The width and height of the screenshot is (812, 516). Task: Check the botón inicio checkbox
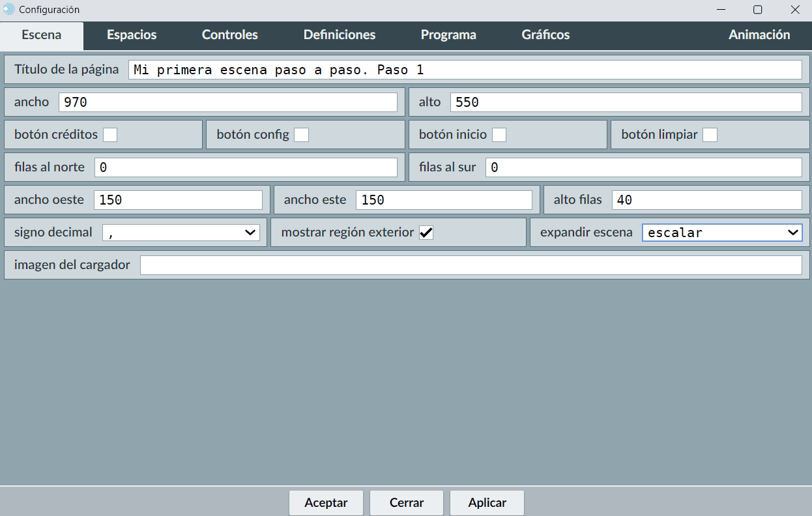(499, 135)
